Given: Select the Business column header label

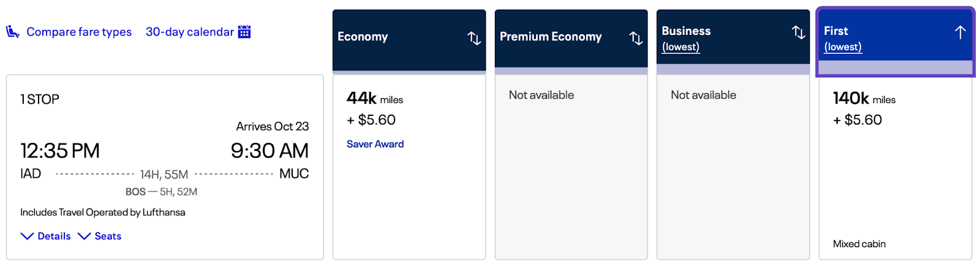Looking at the screenshot, I should [x=686, y=31].
